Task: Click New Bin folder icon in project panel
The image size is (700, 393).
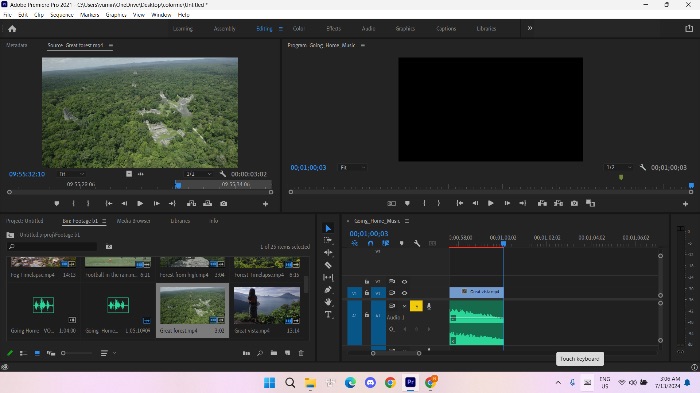Action: tap(274, 353)
